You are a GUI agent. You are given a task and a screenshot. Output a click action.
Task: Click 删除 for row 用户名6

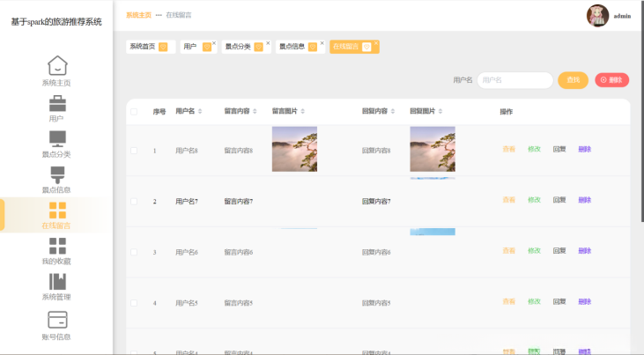coord(585,251)
